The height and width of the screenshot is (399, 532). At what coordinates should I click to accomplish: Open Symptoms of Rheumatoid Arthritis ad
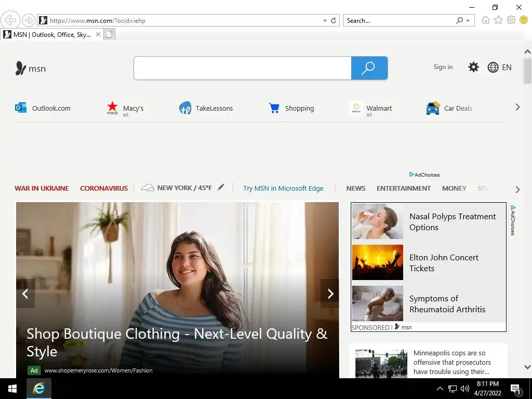(447, 304)
